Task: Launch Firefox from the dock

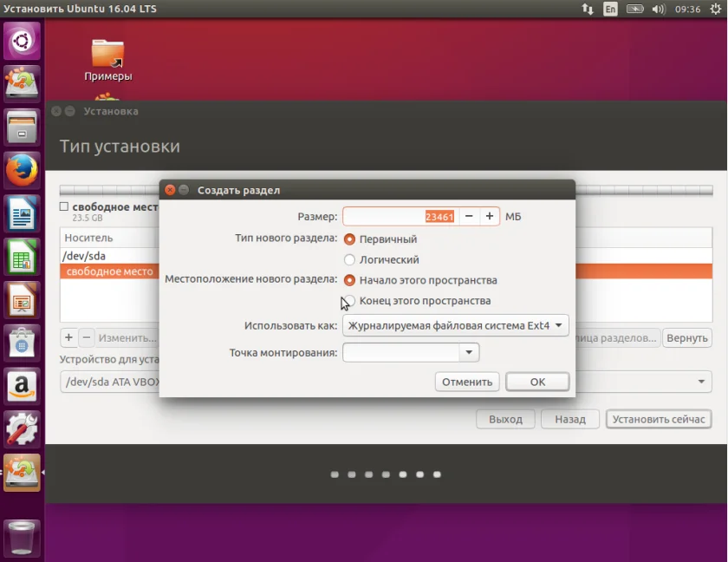Action: (x=22, y=171)
